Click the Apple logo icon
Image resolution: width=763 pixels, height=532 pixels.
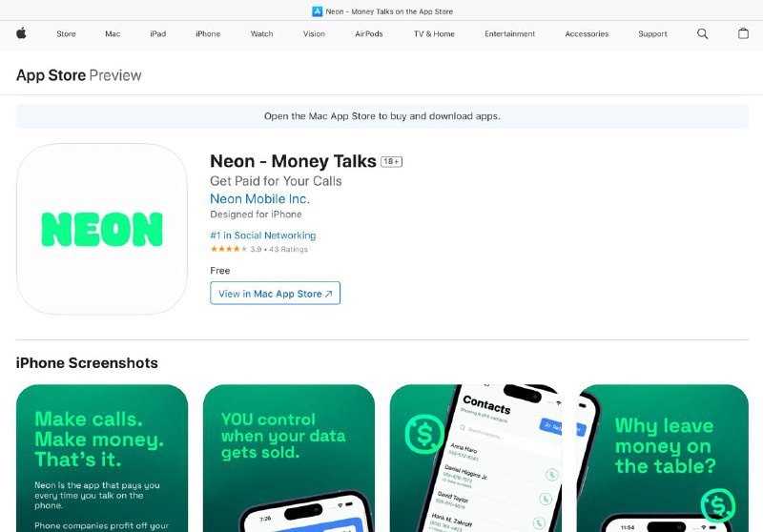tap(21, 33)
